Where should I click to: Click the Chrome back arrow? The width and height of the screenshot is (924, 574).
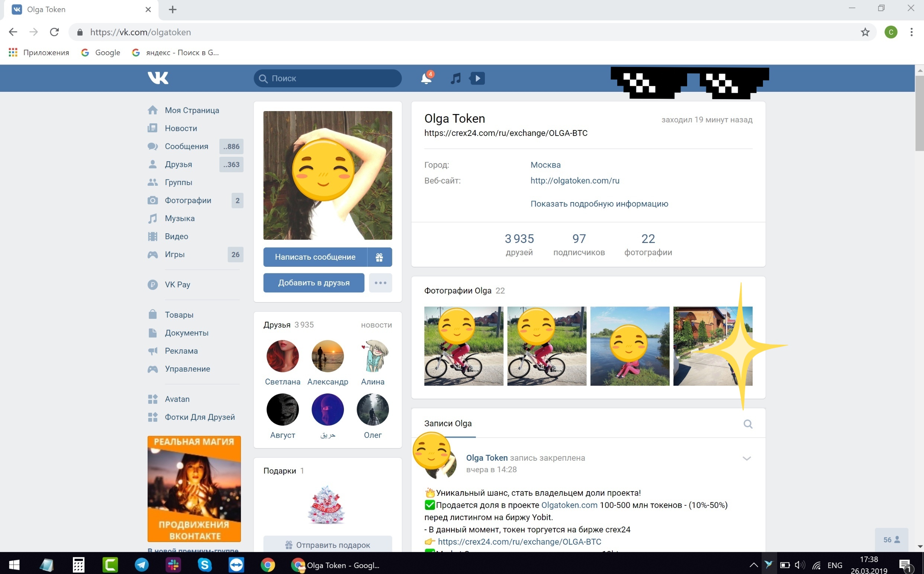click(13, 32)
